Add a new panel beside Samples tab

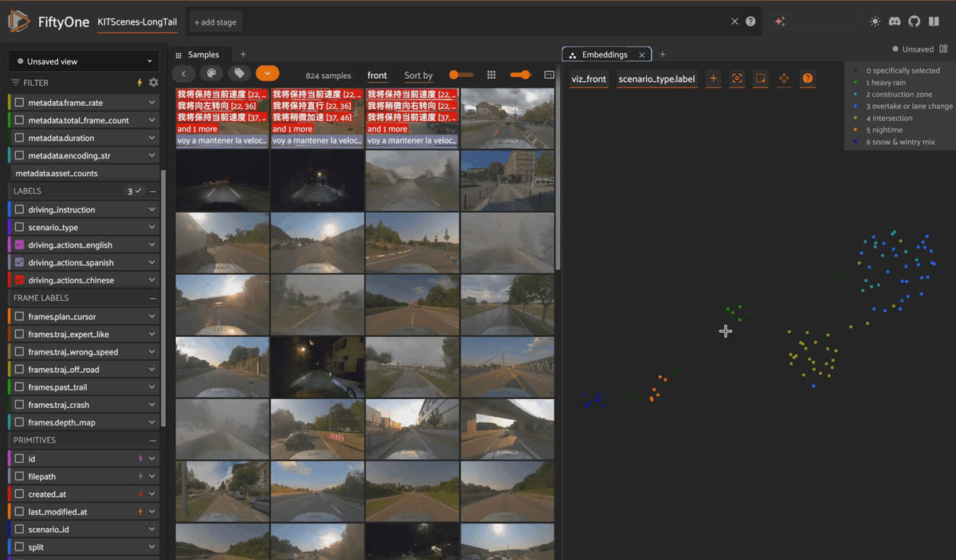point(243,55)
